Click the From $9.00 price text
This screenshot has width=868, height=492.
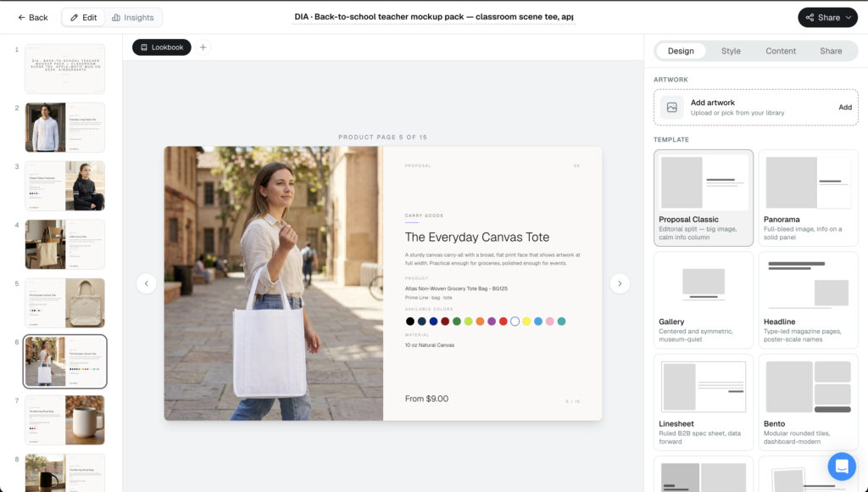pyautogui.click(x=426, y=399)
